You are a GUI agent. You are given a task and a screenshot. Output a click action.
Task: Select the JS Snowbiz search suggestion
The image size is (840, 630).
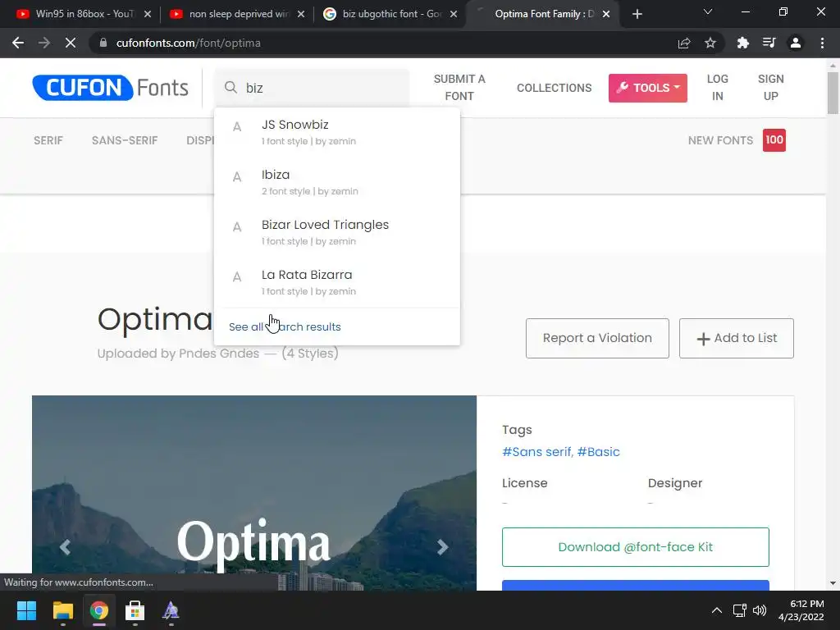coord(336,132)
